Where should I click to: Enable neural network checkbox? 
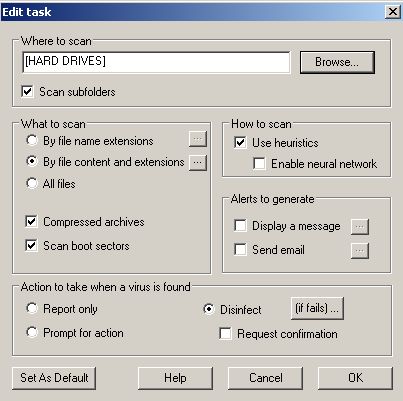[259, 164]
